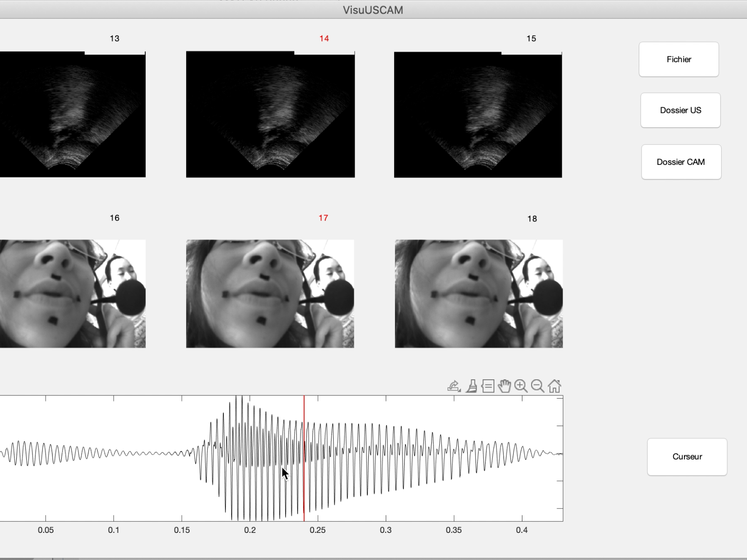Image resolution: width=747 pixels, height=560 pixels.
Task: Click the red cursor line on waveform
Action: click(x=304, y=458)
